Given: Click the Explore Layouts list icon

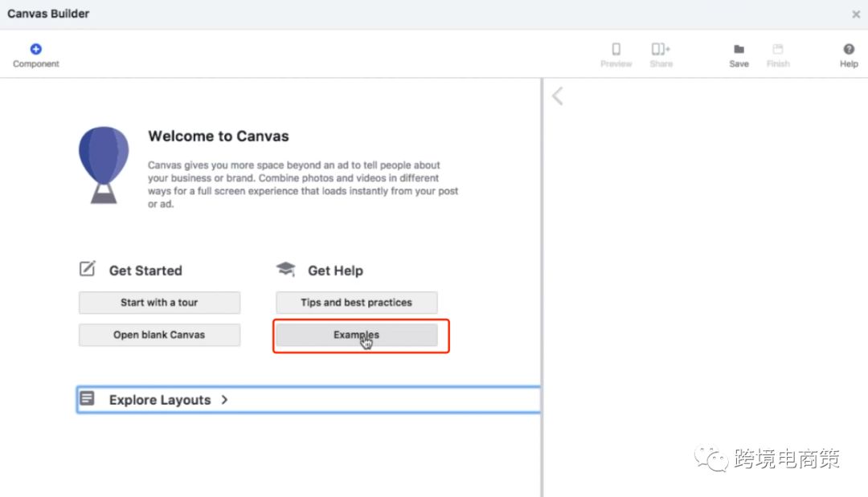Looking at the screenshot, I should click(x=88, y=398).
